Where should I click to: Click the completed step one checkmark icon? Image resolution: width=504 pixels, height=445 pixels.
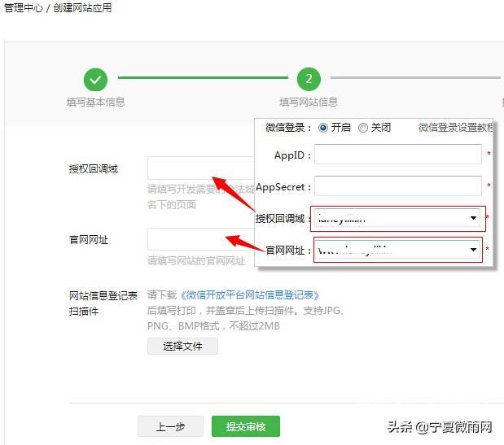[95, 79]
